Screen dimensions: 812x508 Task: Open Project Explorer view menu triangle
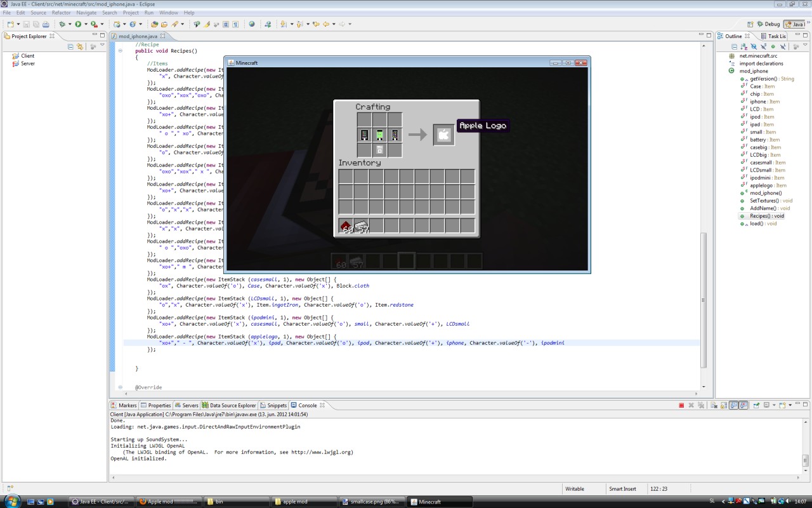102,46
